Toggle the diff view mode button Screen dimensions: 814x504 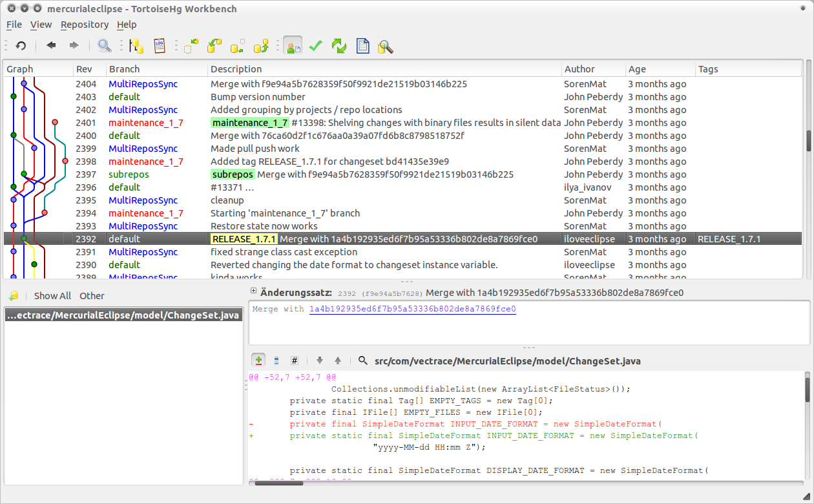(x=258, y=361)
